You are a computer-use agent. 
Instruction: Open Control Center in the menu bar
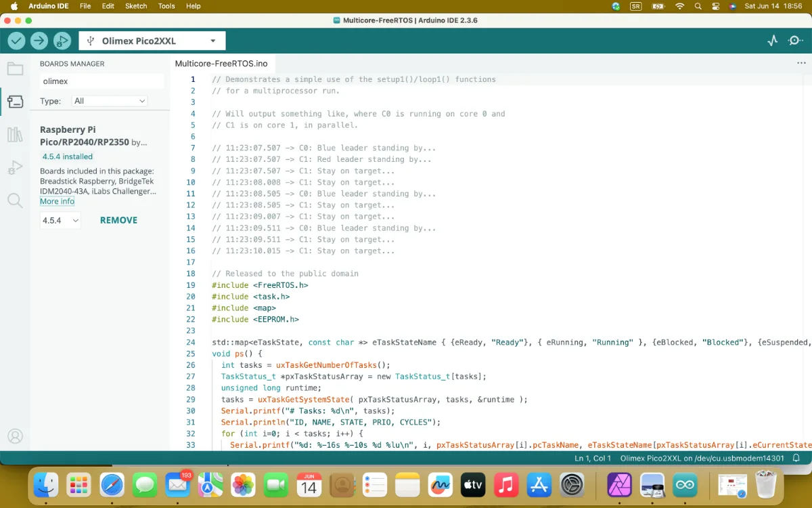coord(716,6)
